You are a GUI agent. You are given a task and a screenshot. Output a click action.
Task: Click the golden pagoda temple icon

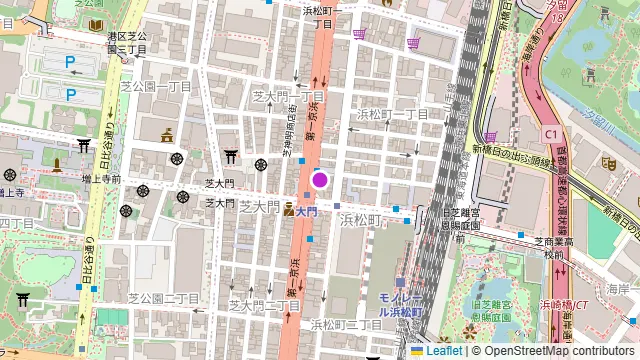[x=167, y=136]
